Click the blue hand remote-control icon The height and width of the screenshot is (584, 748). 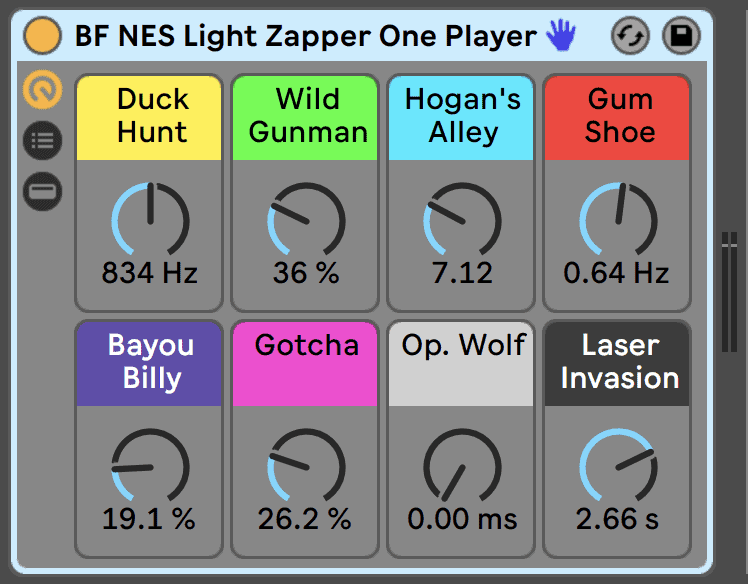pyautogui.click(x=561, y=35)
